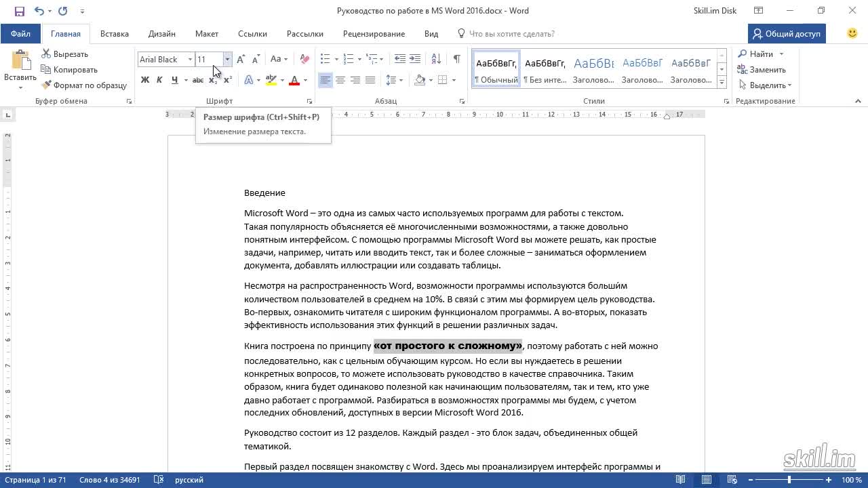Image resolution: width=868 pixels, height=488 pixels.
Task: Open Выделить select dropdown
Action: (766, 85)
